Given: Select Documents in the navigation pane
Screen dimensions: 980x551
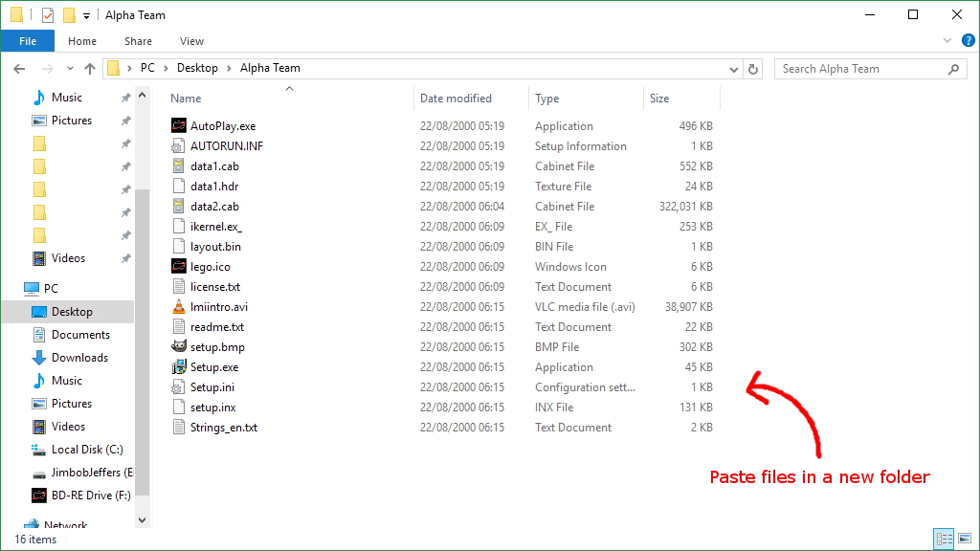Looking at the screenshot, I should [x=71, y=334].
